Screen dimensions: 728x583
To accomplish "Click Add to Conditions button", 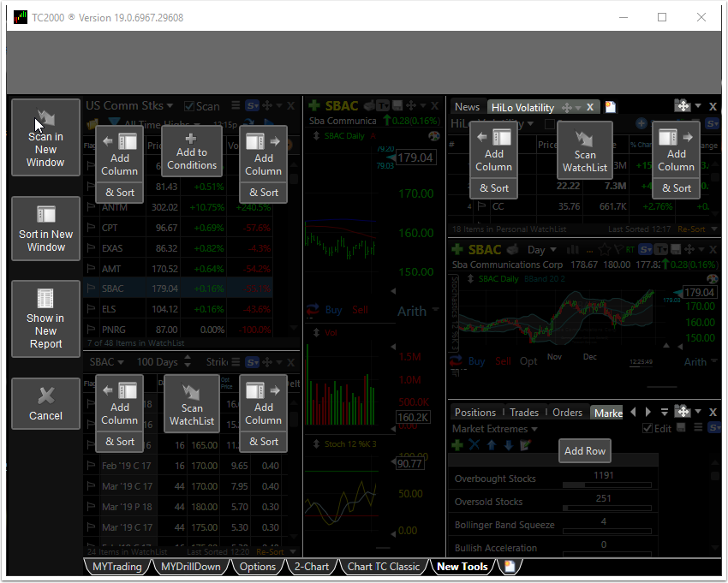I will [x=192, y=152].
